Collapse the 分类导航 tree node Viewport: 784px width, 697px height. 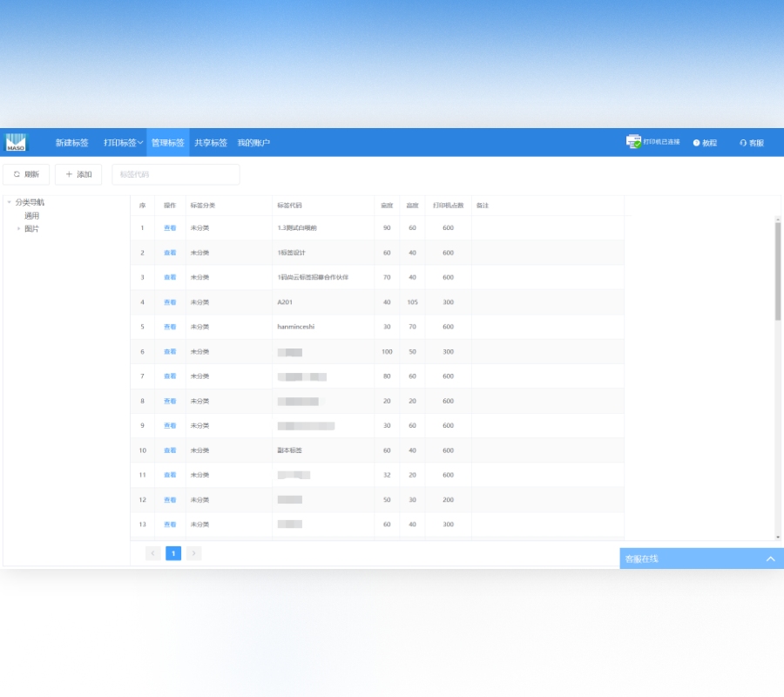pyautogui.click(x=9, y=202)
